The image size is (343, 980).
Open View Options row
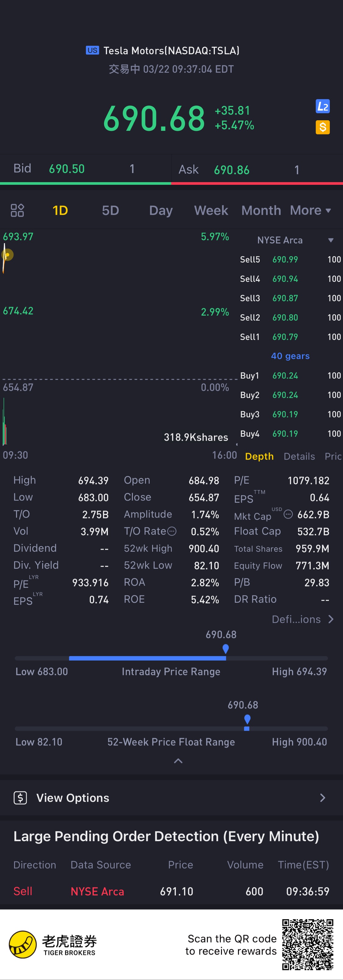(171, 797)
